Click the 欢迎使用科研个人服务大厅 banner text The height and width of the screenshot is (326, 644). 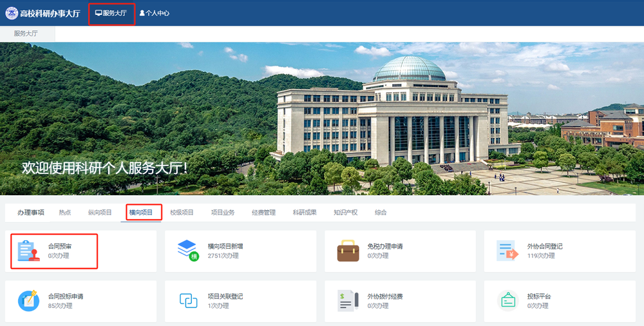tap(105, 168)
